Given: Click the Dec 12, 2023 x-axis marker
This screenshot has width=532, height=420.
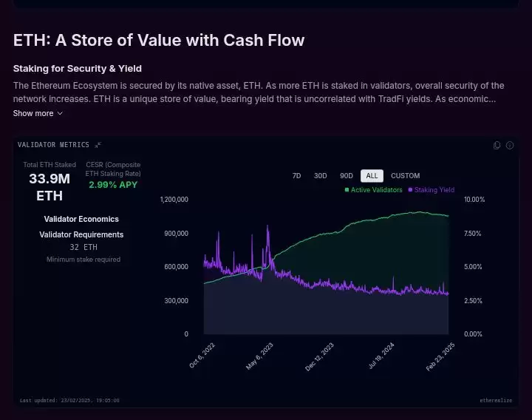Looking at the screenshot, I should [x=321, y=356].
